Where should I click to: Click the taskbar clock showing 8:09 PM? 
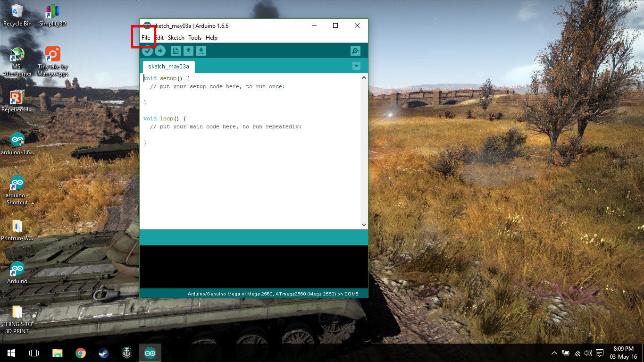pos(623,353)
